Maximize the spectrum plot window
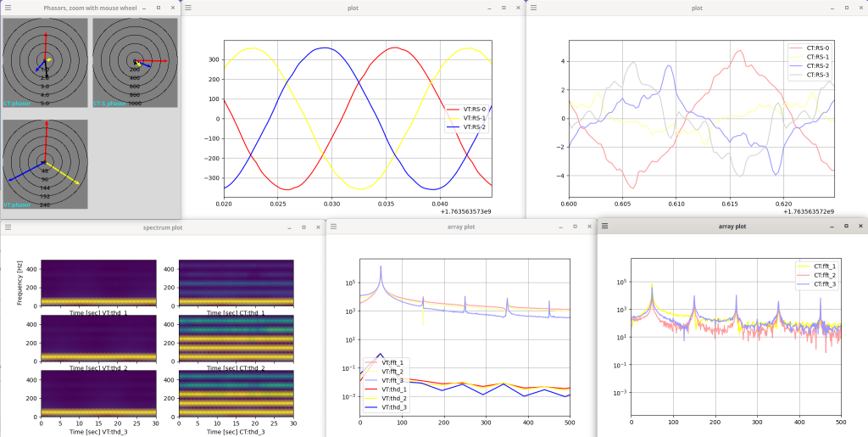The width and height of the screenshot is (868, 437). click(x=303, y=227)
